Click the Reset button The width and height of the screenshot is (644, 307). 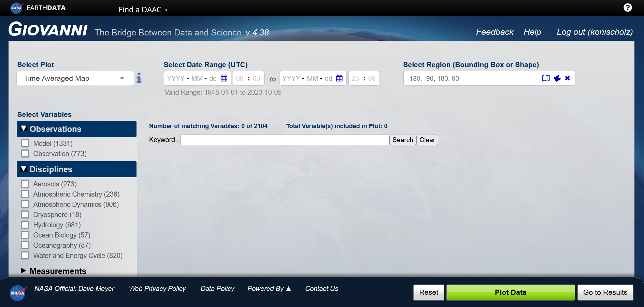click(x=429, y=292)
